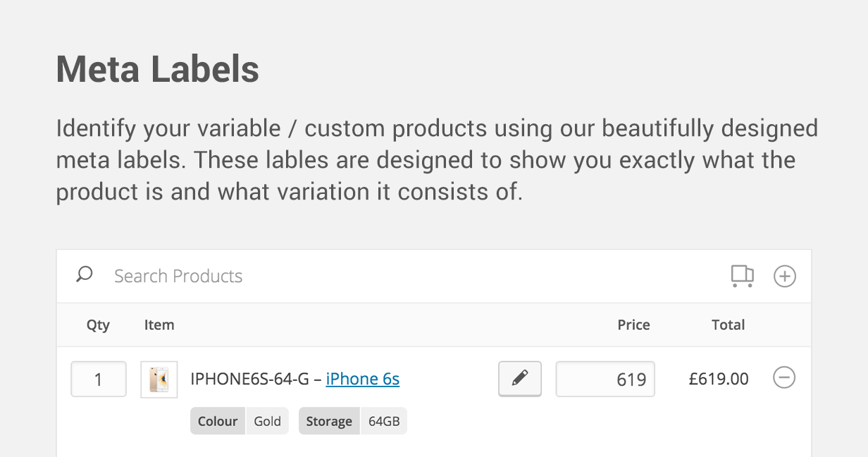The image size is (868, 457).
Task: Click the £619.00 line total
Action: click(719, 379)
